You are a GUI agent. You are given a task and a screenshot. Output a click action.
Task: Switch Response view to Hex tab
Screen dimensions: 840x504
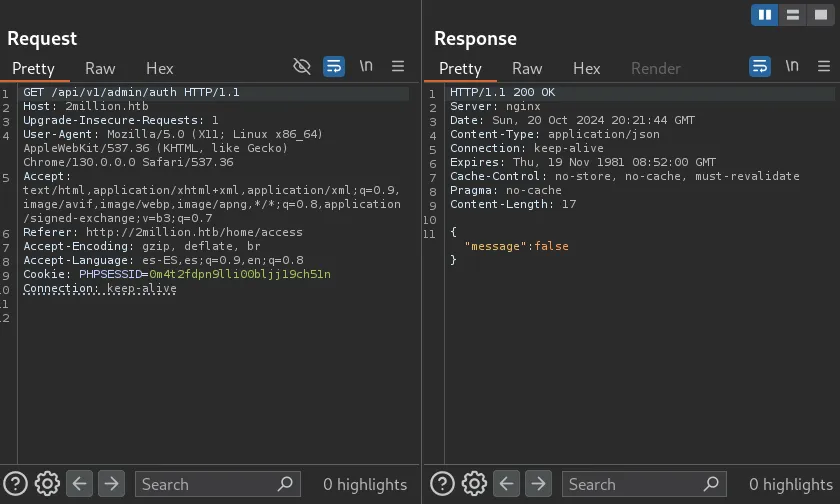[x=586, y=68]
